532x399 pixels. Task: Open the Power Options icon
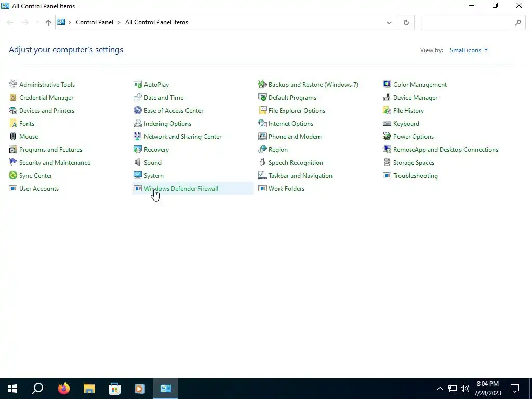tap(387, 137)
